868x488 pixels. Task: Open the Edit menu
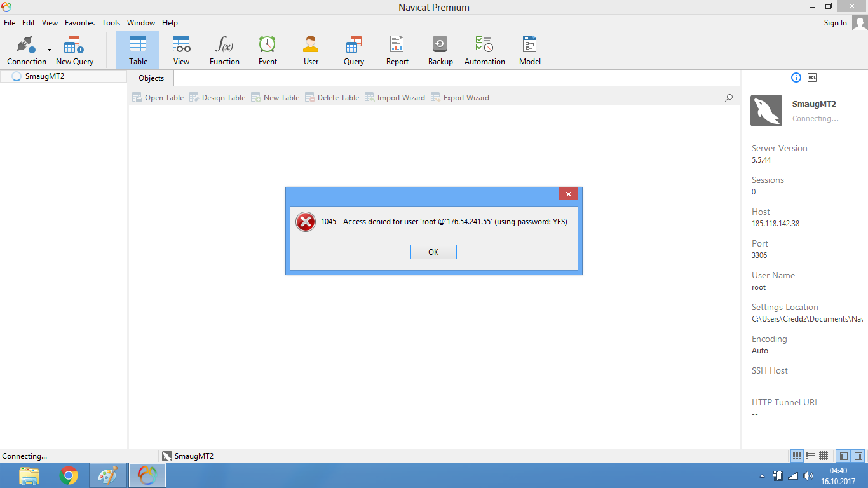click(x=29, y=23)
